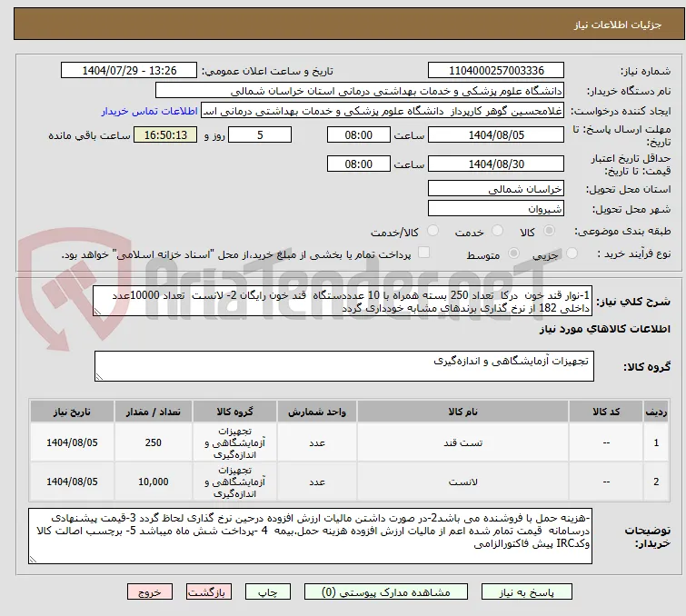686x616 pixels.
Task: Click the quantity cell 250
Action: coord(154,442)
